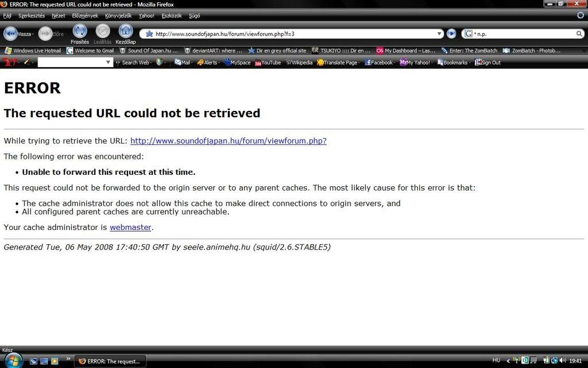588x368 pixels.
Task: Click the webmaster link
Action: (x=130, y=228)
